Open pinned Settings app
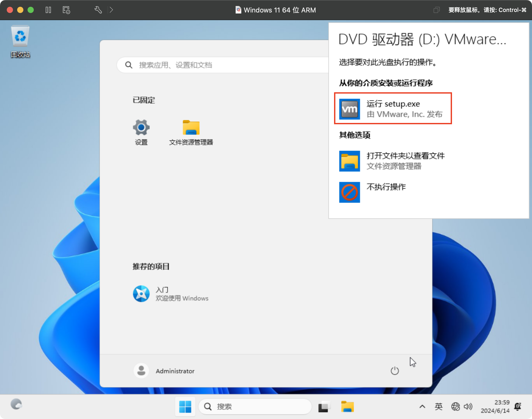Image resolution: width=532 pixels, height=419 pixels. pyautogui.click(x=141, y=132)
